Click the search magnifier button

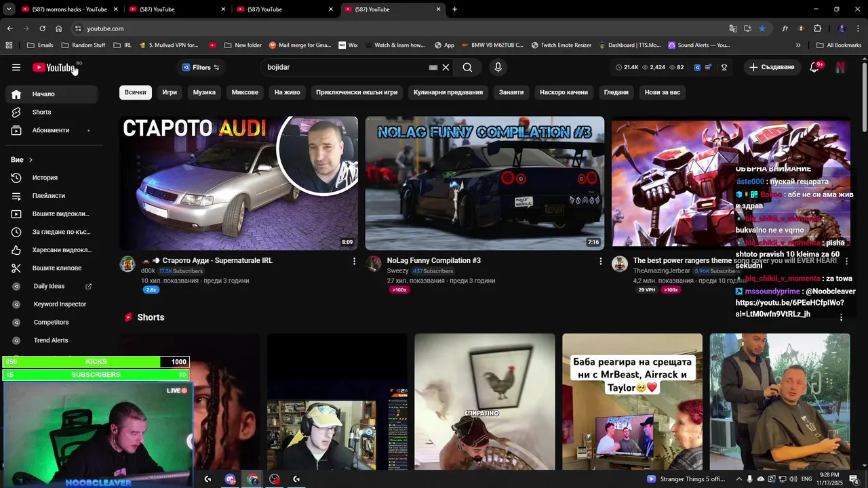pos(467,67)
